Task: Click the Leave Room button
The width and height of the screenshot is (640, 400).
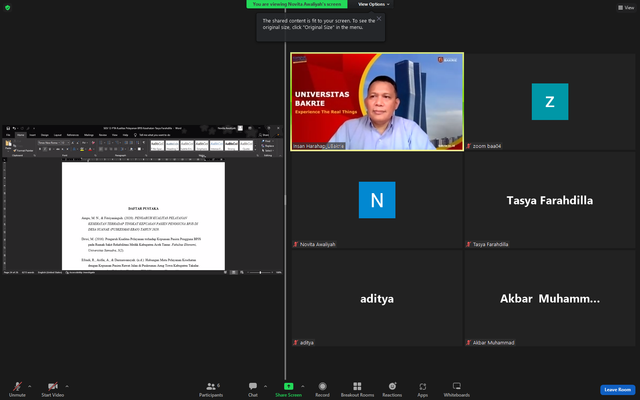Action: point(617,390)
